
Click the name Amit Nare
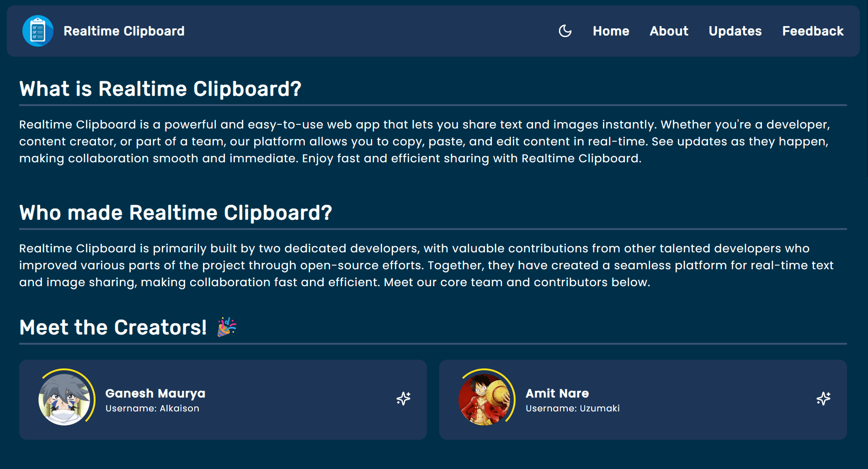coord(557,393)
